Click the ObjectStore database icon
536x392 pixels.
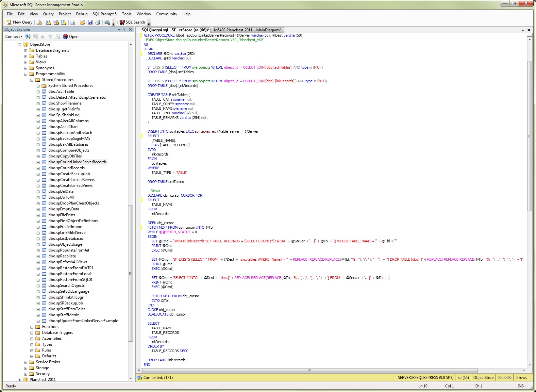tap(25, 44)
